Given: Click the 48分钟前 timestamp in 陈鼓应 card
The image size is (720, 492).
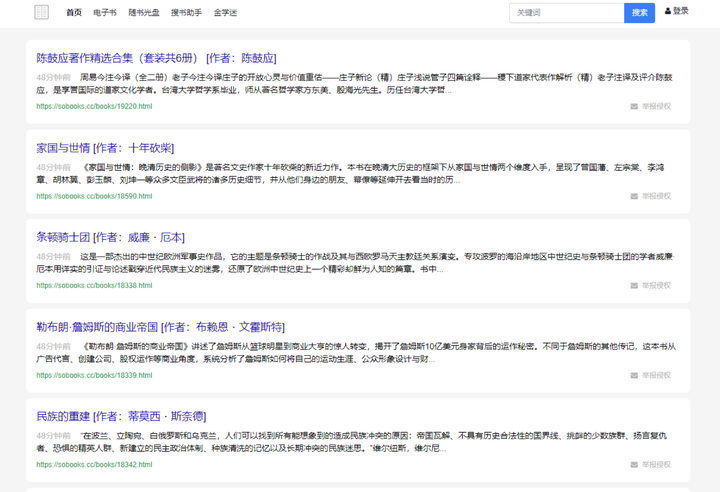Looking at the screenshot, I should [x=53, y=78].
